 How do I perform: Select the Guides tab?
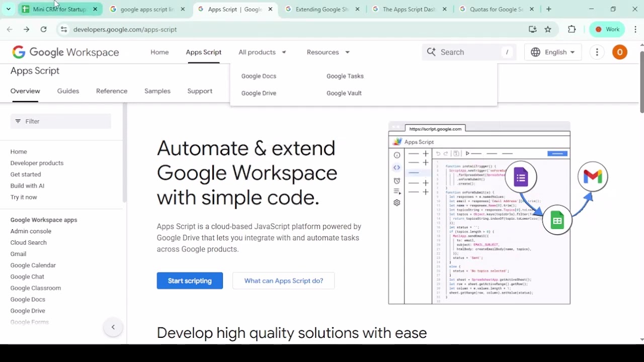tap(68, 91)
